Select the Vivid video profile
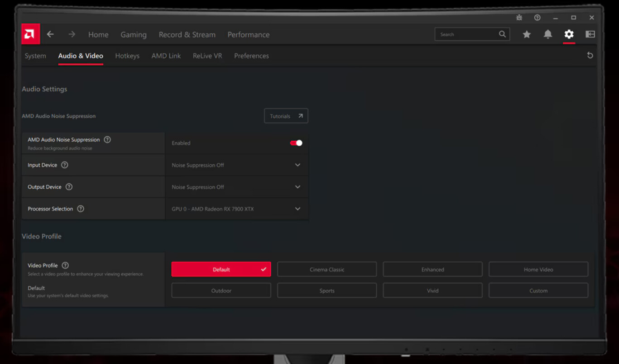This screenshot has width=619, height=364. pos(432,290)
